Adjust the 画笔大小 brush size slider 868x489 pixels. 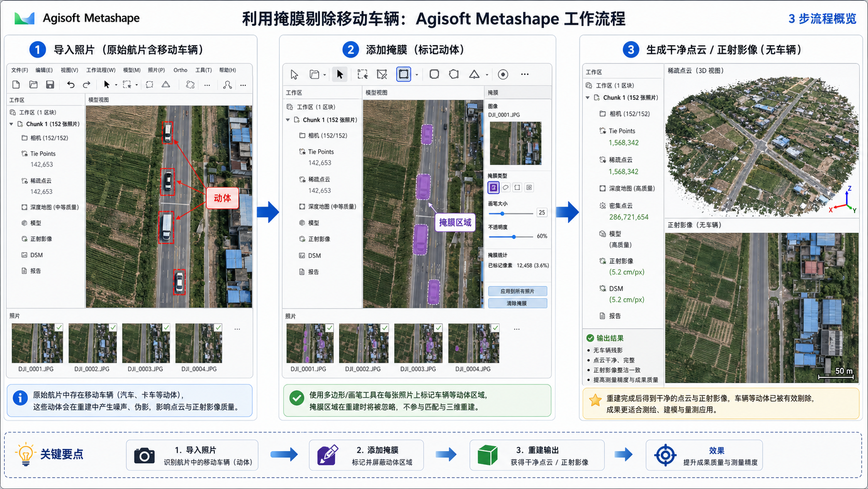point(511,214)
